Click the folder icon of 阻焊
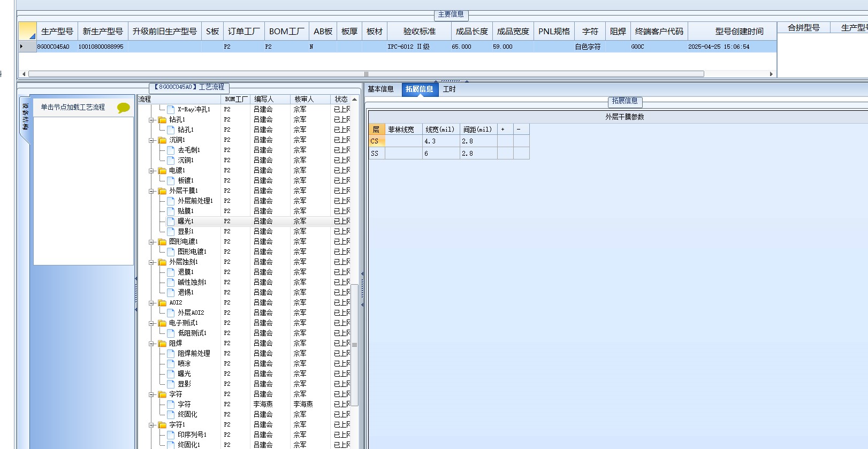 click(162, 344)
